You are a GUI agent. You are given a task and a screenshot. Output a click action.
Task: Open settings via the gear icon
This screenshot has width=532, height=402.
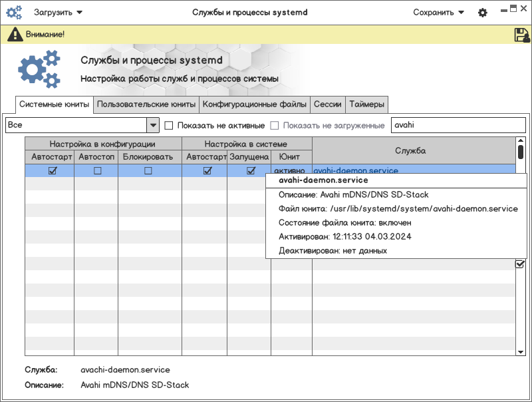tap(483, 13)
